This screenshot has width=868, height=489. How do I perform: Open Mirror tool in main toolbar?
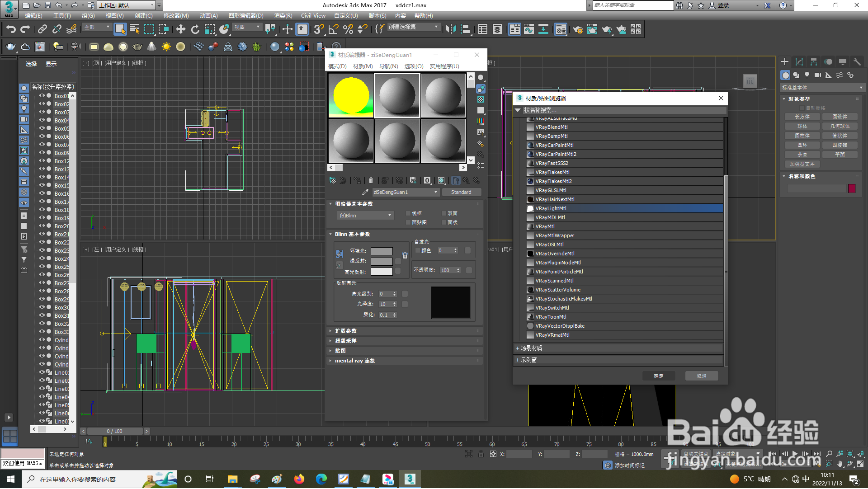point(451,30)
